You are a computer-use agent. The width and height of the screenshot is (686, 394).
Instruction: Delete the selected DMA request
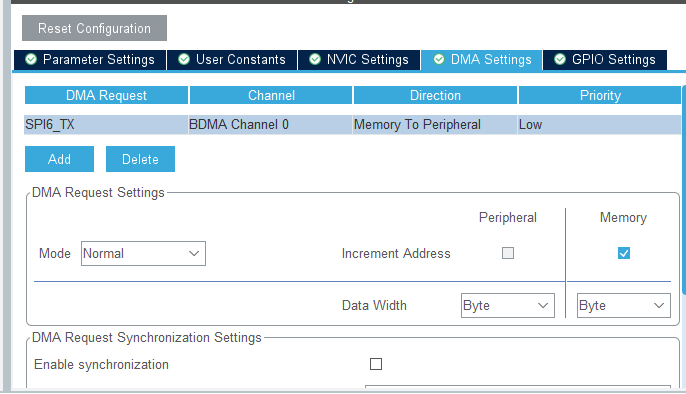(140, 159)
